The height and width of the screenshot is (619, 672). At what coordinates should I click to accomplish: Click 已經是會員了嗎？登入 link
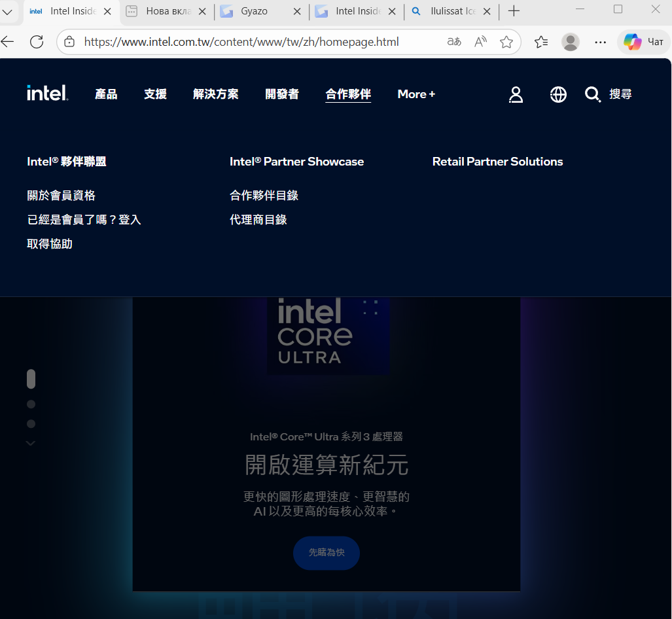(84, 219)
